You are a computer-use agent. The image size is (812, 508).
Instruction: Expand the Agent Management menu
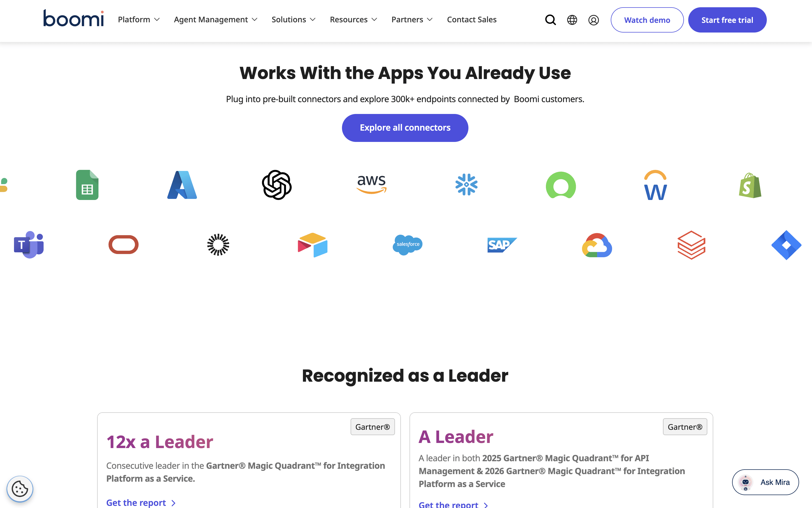coord(216,19)
